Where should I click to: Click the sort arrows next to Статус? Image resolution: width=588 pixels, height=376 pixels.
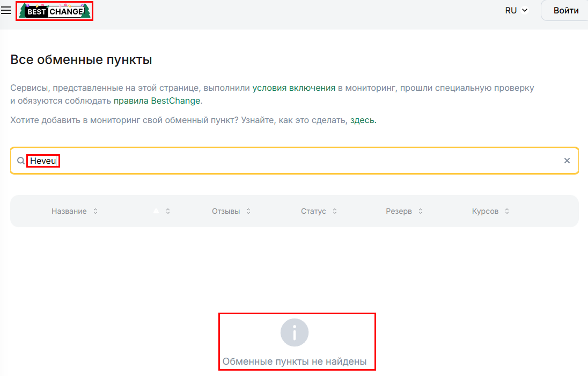coord(334,211)
